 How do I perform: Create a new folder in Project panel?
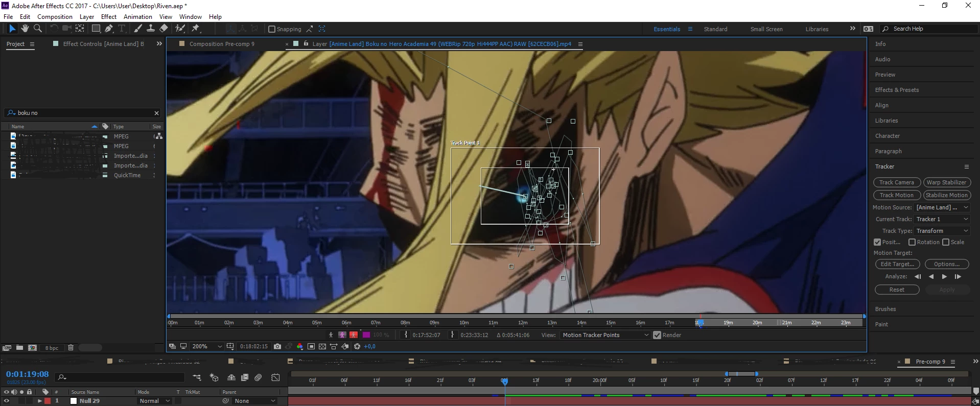(x=19, y=348)
